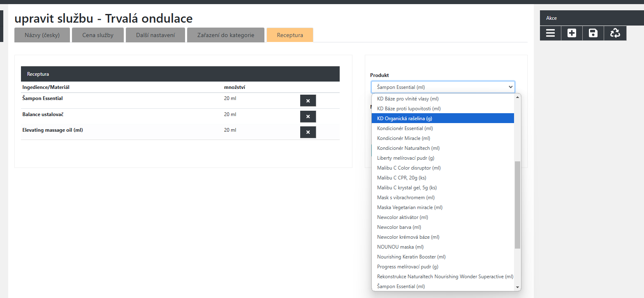The width and height of the screenshot is (644, 298).
Task: Remove Balance ustalovač from the receptura
Action: coord(308,116)
